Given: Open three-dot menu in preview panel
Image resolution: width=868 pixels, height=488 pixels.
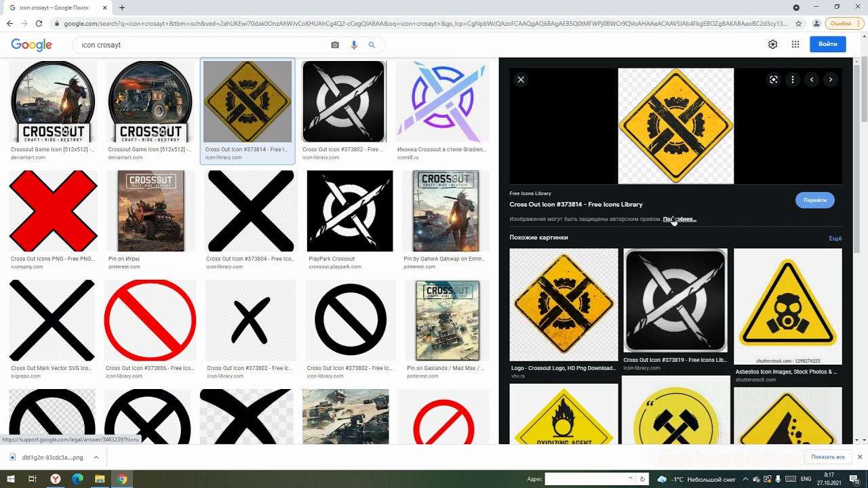Looking at the screenshot, I should pos(793,79).
